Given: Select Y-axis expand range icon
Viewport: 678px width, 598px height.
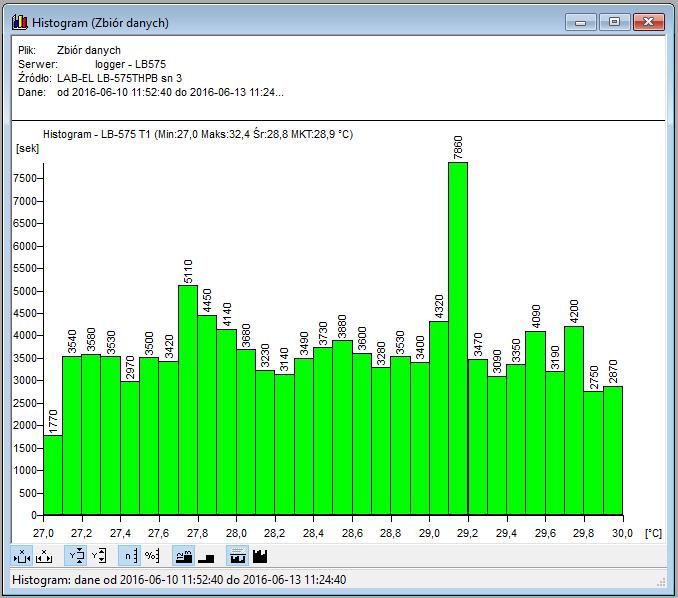Looking at the screenshot, I should 99,556.
